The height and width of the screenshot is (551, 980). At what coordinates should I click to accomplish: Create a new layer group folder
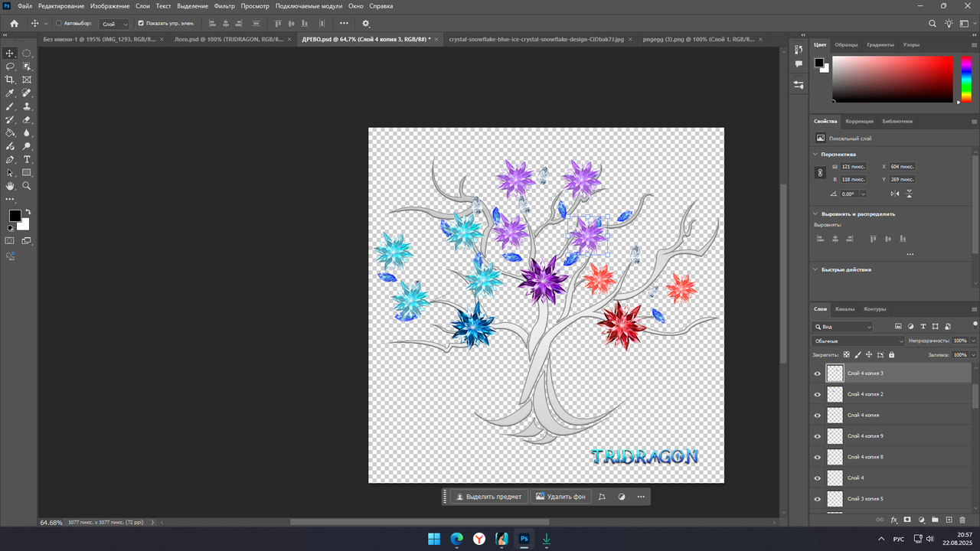point(935,520)
